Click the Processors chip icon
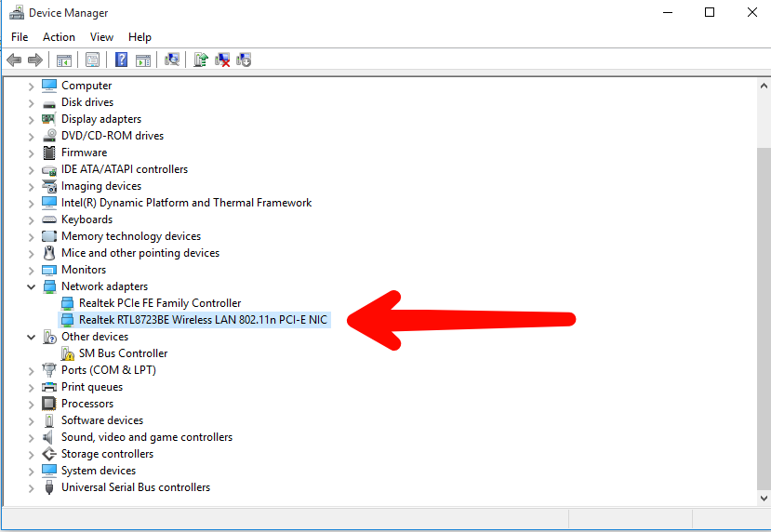The image size is (771, 532). [49, 404]
